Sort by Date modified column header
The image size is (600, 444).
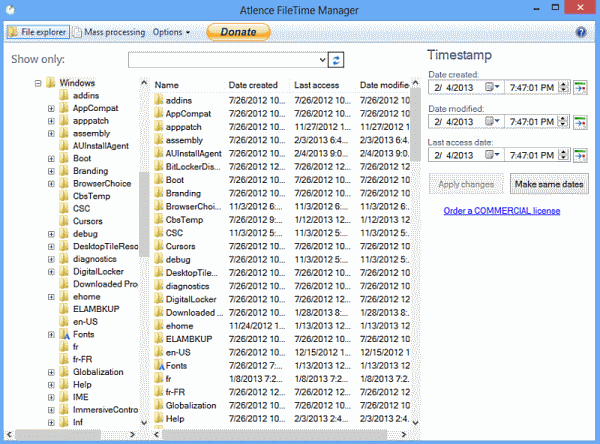(x=384, y=85)
